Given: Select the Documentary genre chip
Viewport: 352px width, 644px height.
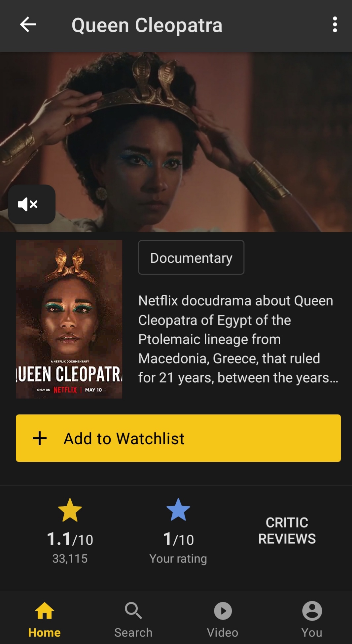Looking at the screenshot, I should pos(191,257).
